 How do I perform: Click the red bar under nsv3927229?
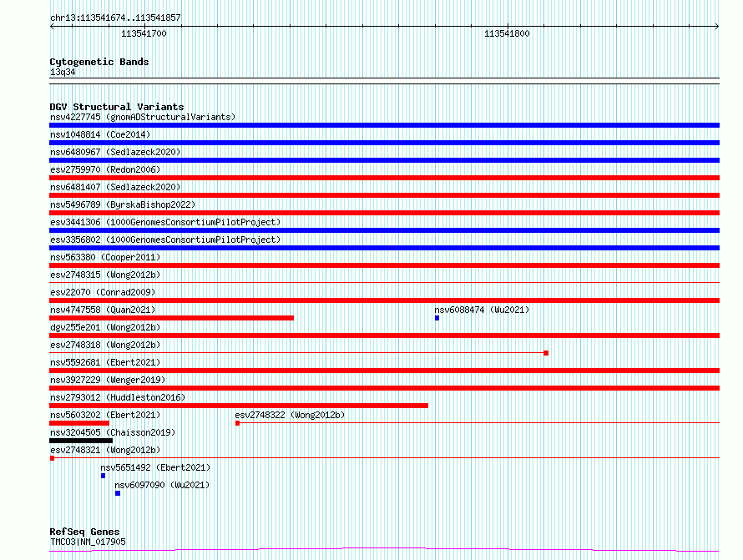(384, 388)
